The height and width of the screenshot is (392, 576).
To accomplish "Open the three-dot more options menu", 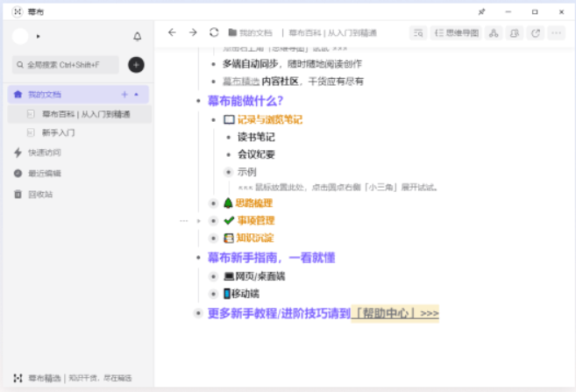I will pyautogui.click(x=556, y=33).
